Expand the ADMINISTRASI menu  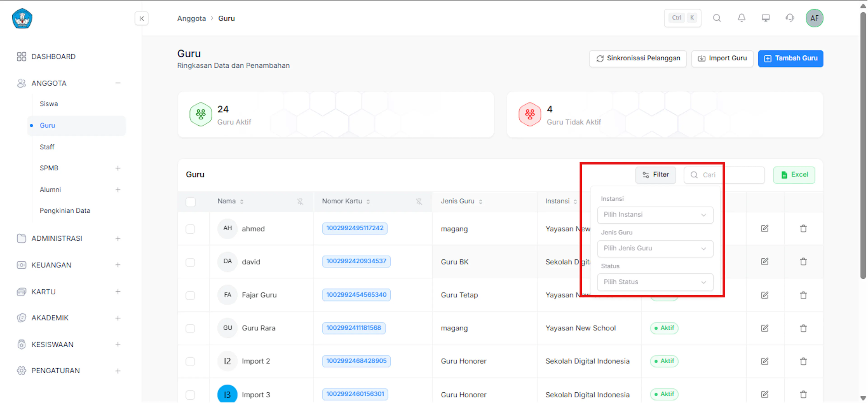(118, 238)
